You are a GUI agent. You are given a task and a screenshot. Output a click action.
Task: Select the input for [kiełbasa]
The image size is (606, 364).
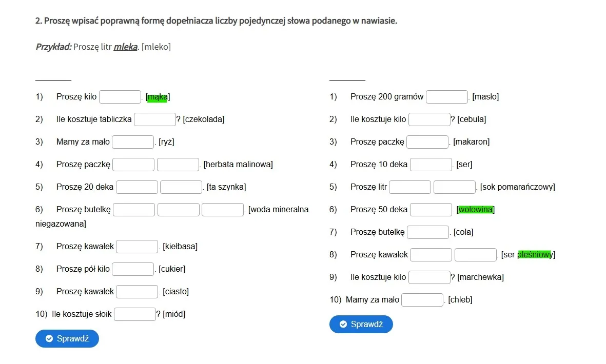pyautogui.click(x=137, y=247)
